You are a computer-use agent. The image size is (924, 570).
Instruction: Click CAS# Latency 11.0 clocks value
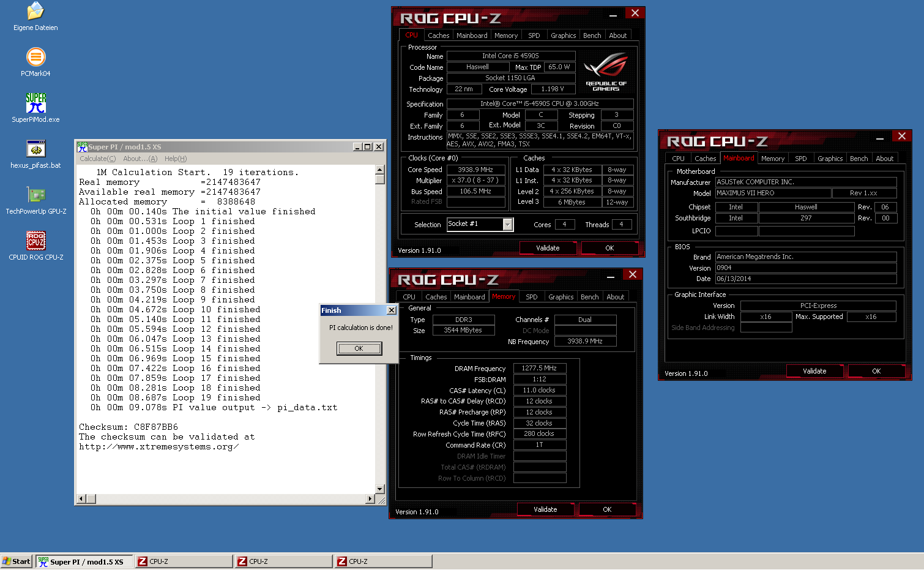[539, 390]
